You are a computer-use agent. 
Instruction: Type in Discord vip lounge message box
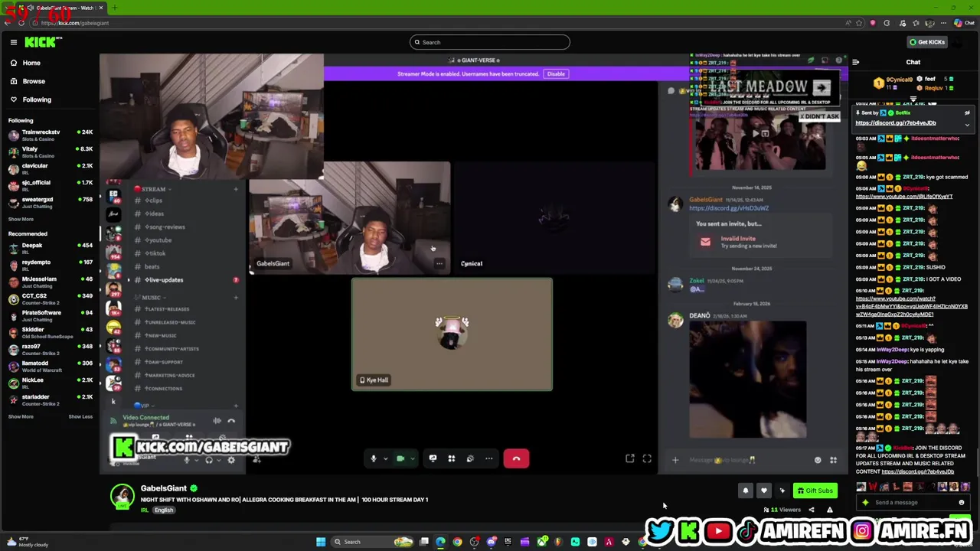pyautogui.click(x=746, y=460)
